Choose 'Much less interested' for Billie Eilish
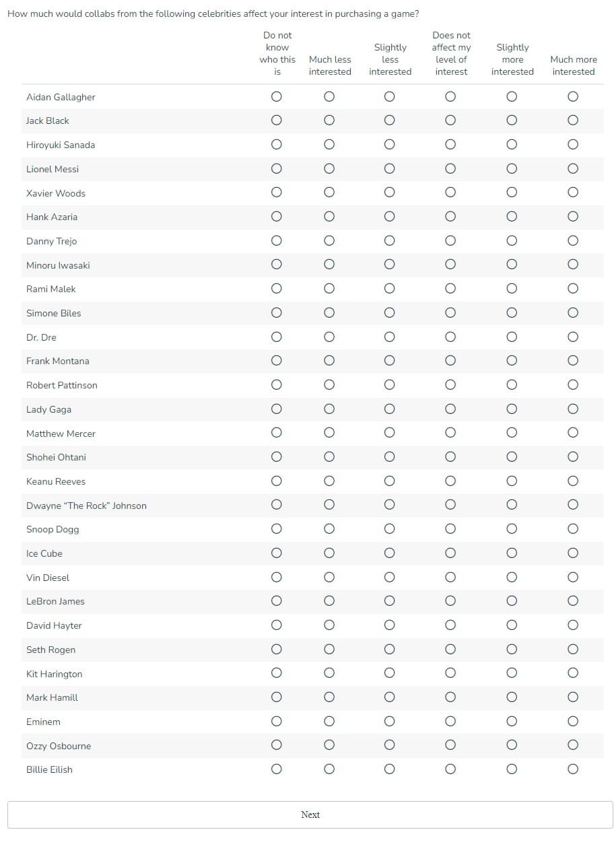 [x=329, y=769]
